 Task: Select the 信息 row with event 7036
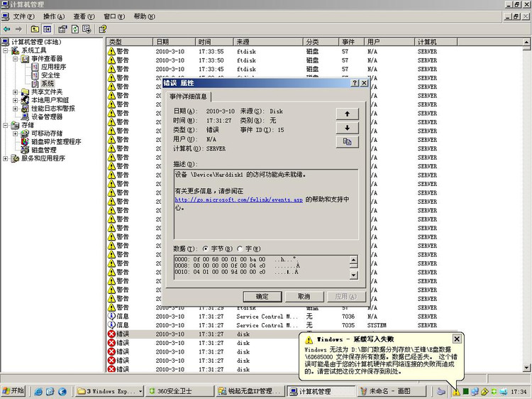click(282, 316)
